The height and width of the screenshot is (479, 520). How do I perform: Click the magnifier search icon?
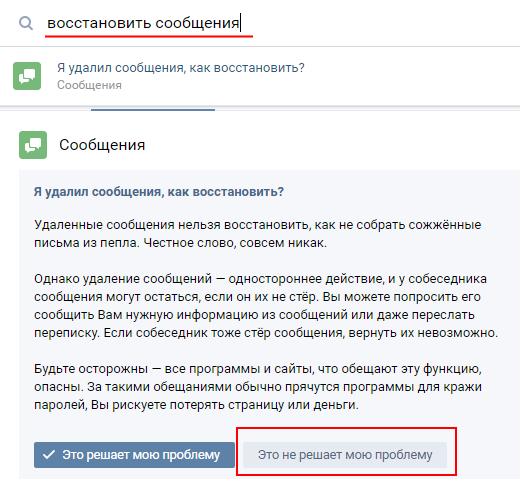click(26, 23)
